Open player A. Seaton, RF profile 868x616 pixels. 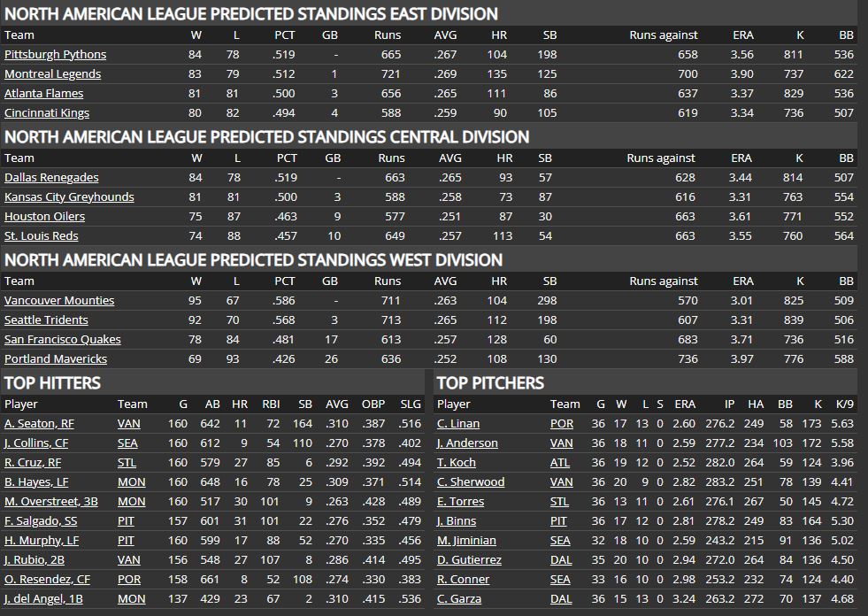click(x=39, y=424)
